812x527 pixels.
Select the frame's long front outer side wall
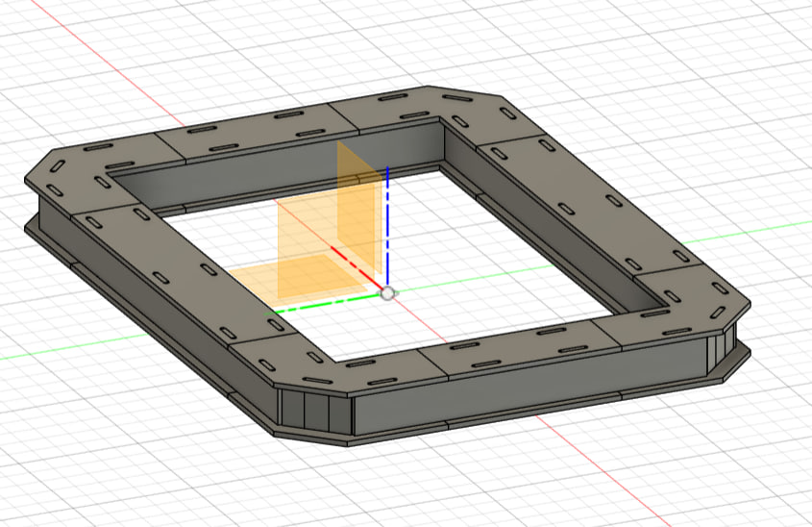pyautogui.click(x=530, y=384)
